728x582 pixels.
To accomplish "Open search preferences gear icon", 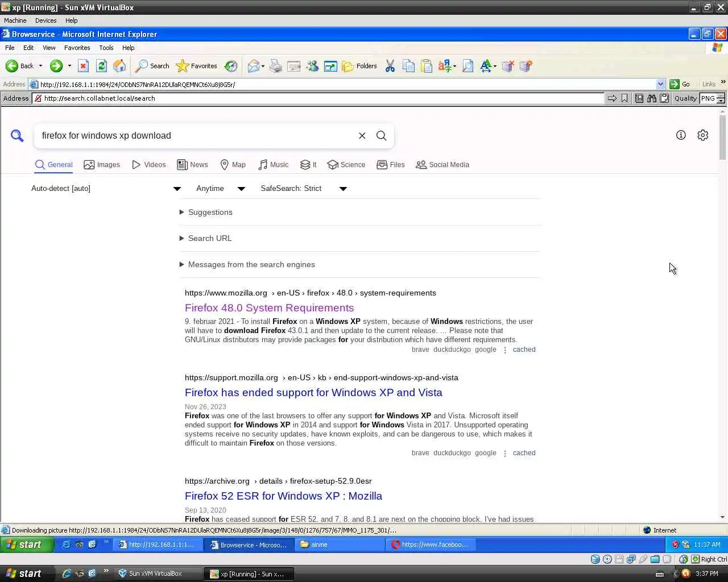I will click(x=703, y=135).
